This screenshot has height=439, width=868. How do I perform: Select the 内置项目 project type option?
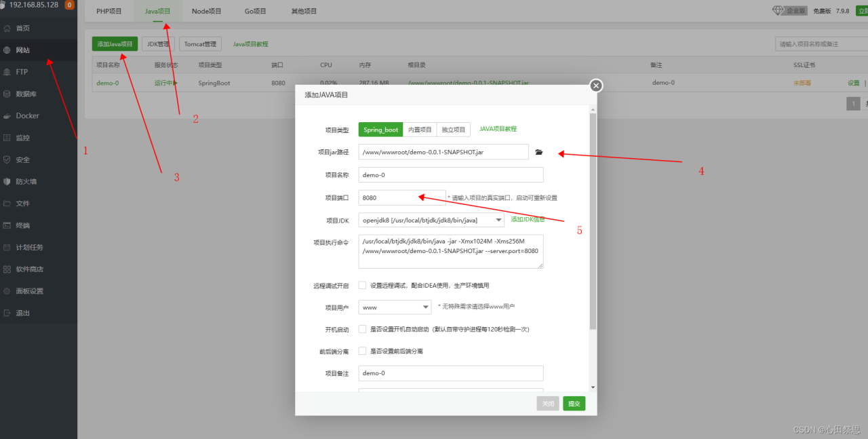point(420,130)
